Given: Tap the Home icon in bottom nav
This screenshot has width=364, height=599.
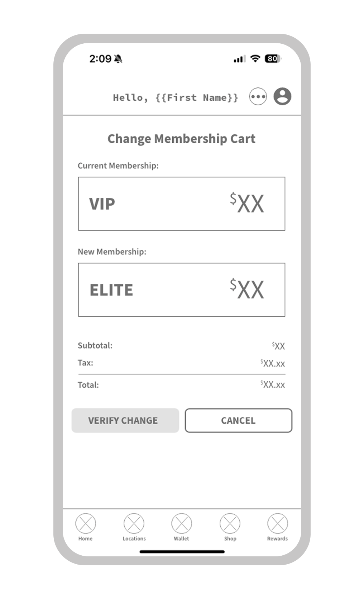Looking at the screenshot, I should coord(86,523).
